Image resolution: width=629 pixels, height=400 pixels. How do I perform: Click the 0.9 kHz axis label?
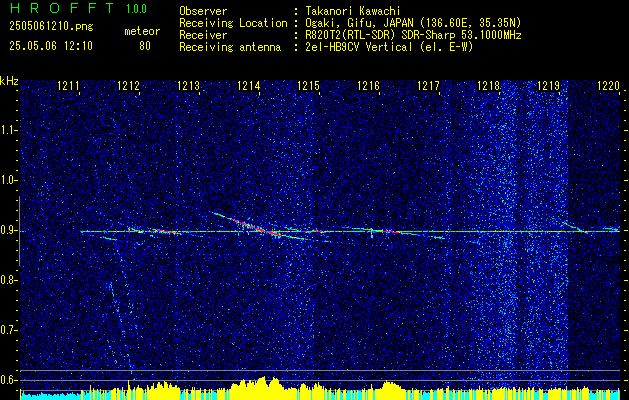[9, 231]
